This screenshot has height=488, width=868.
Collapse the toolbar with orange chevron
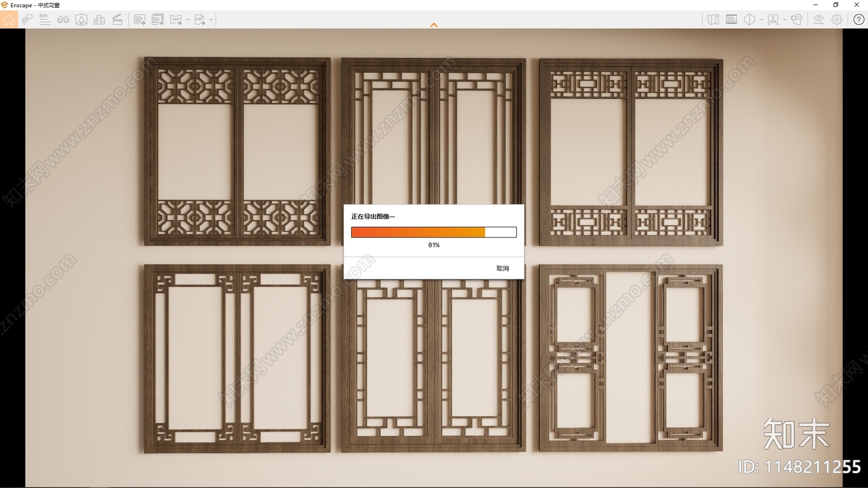(434, 25)
